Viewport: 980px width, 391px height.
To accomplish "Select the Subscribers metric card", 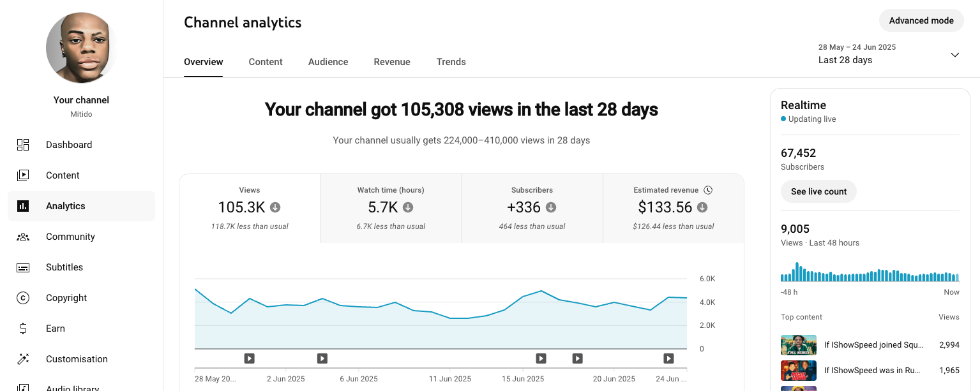I will [x=532, y=208].
